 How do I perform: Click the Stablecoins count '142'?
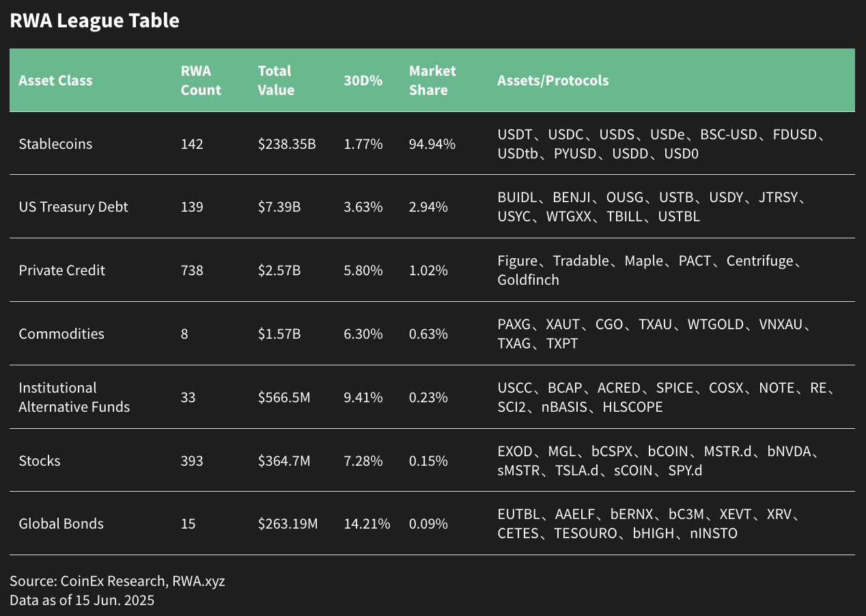[x=192, y=144]
